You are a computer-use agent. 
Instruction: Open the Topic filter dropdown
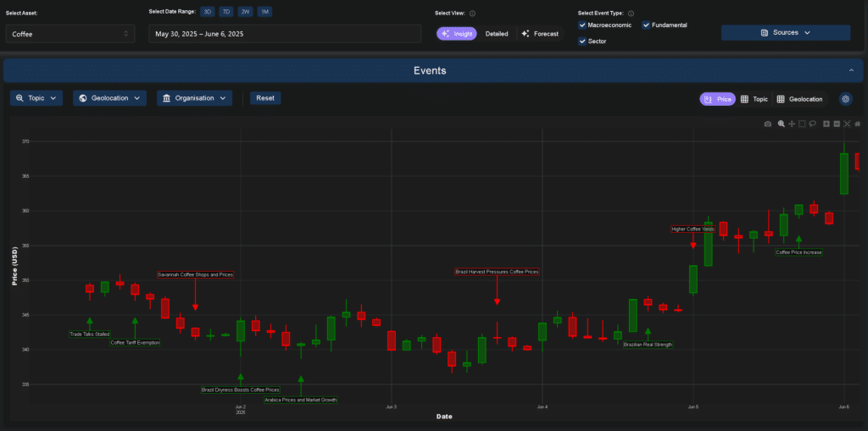pyautogui.click(x=36, y=98)
